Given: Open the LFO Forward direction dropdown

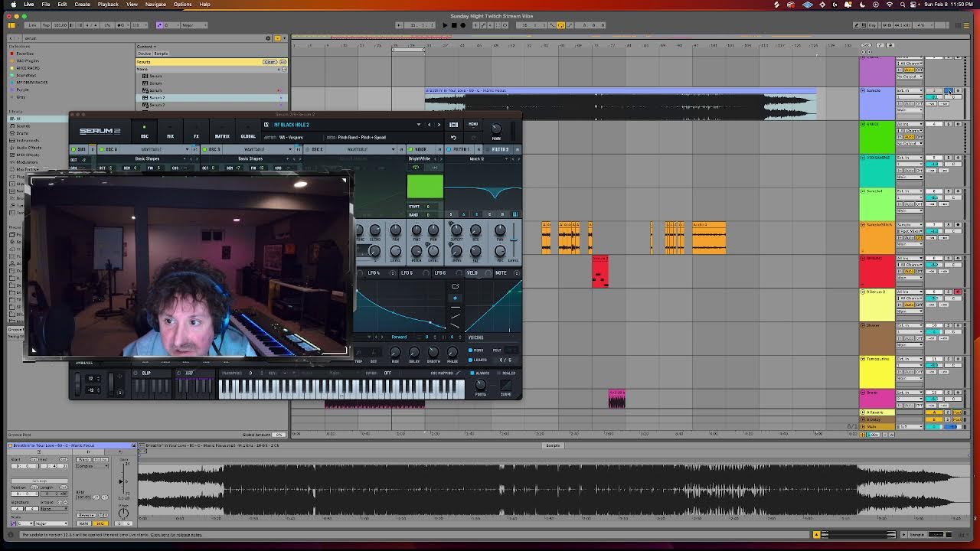Looking at the screenshot, I should [400, 337].
